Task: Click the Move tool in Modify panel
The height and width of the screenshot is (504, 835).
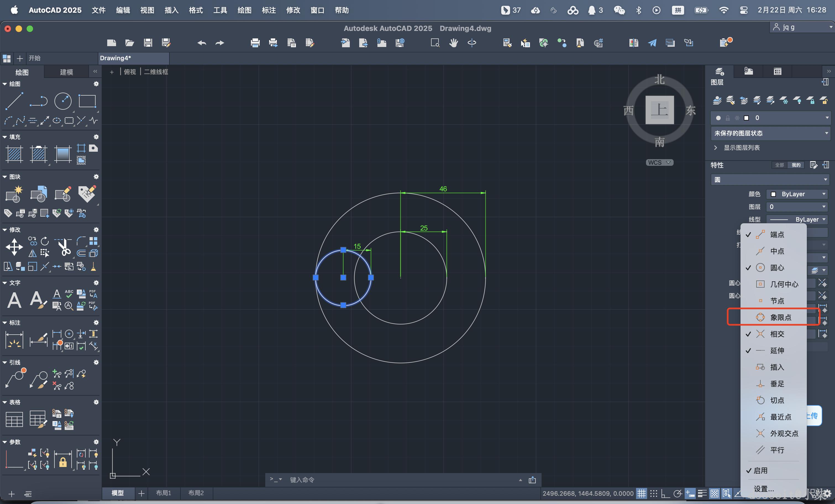Action: coord(14,247)
